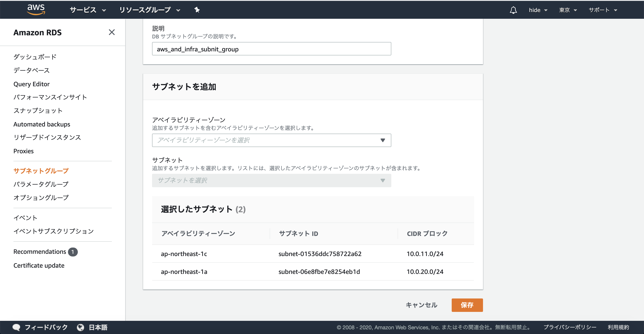
Task: Open Recommendations in sidebar
Action: [x=40, y=252]
